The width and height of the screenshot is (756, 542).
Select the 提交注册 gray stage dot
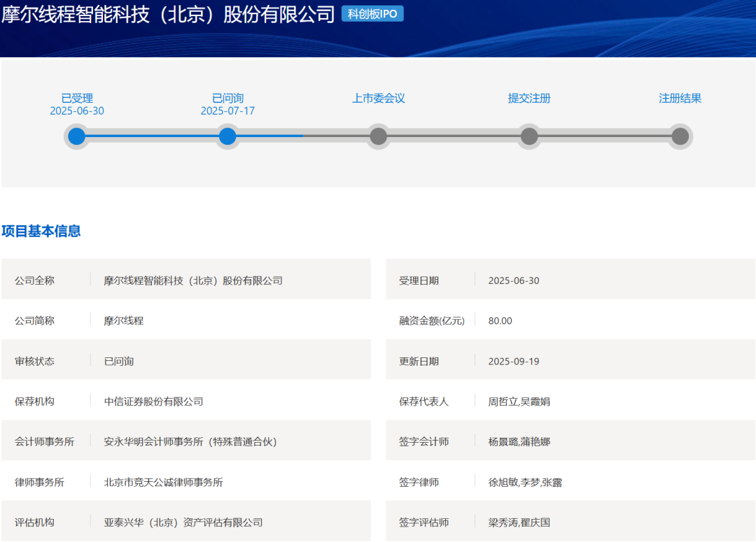[x=529, y=136]
